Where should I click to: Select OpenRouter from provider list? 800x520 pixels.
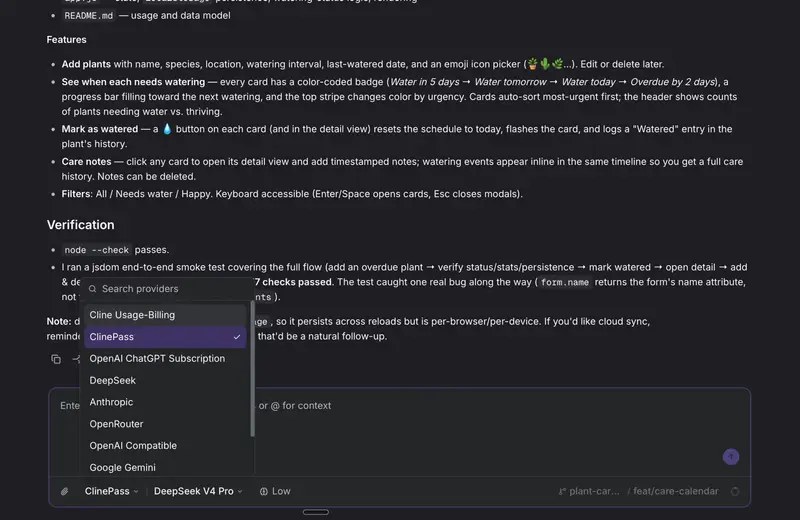tap(165, 424)
